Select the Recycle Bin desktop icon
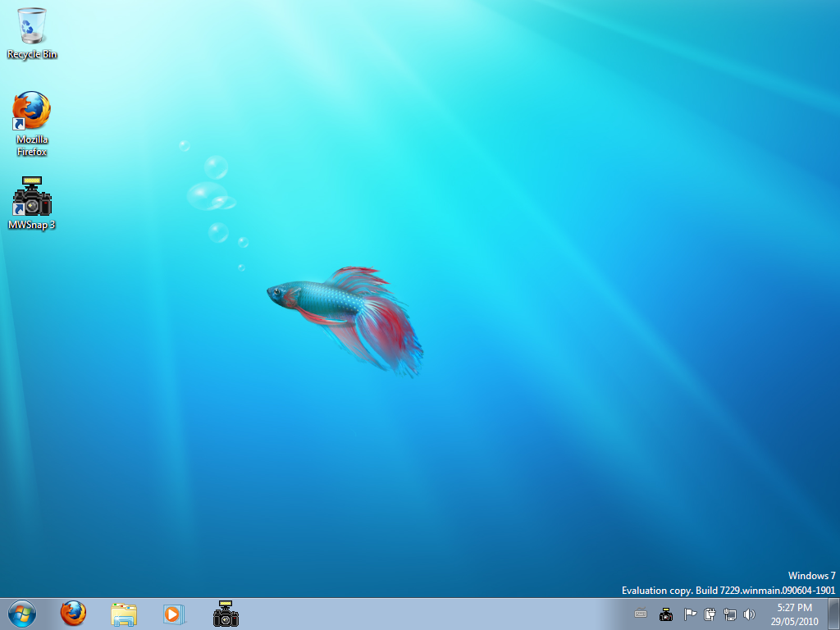Screen dimensions: 840x630 (x=32, y=32)
